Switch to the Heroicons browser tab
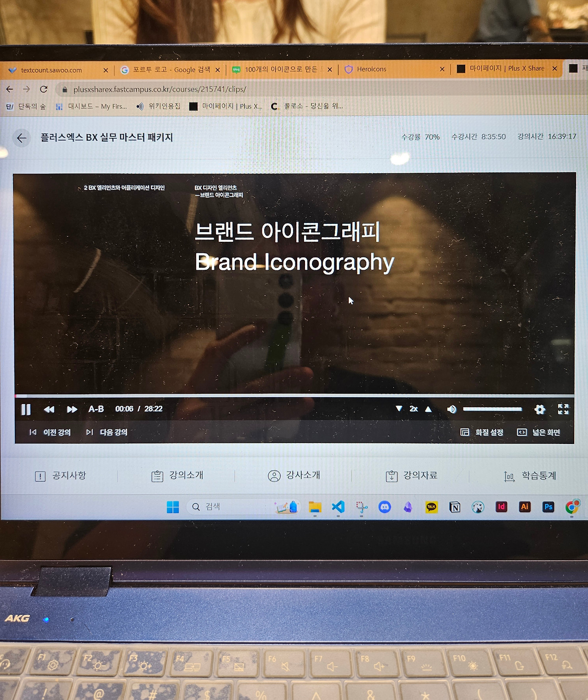This screenshot has width=588, height=700. pyautogui.click(x=394, y=69)
